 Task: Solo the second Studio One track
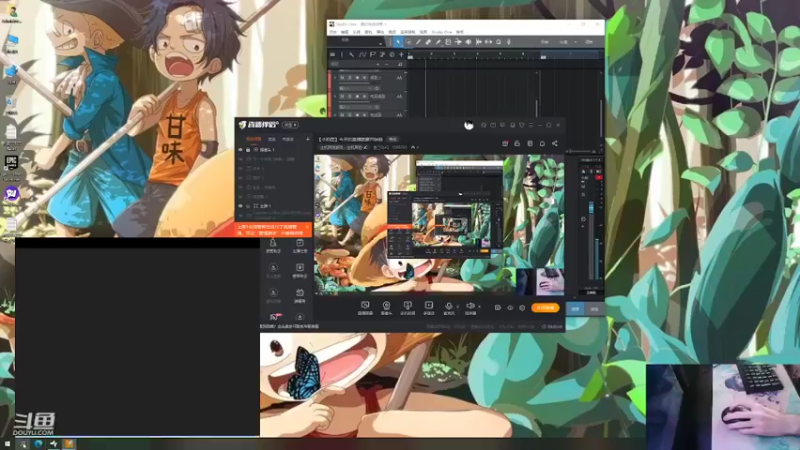click(350, 96)
